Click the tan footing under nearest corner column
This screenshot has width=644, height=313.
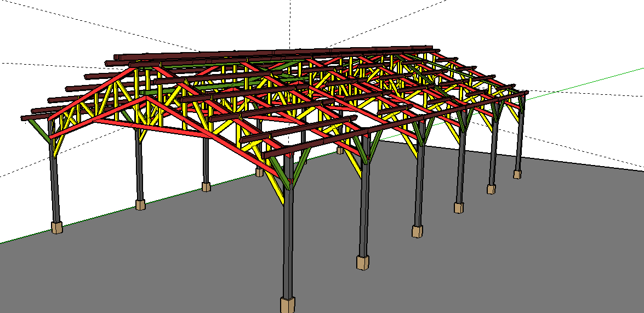288,305
